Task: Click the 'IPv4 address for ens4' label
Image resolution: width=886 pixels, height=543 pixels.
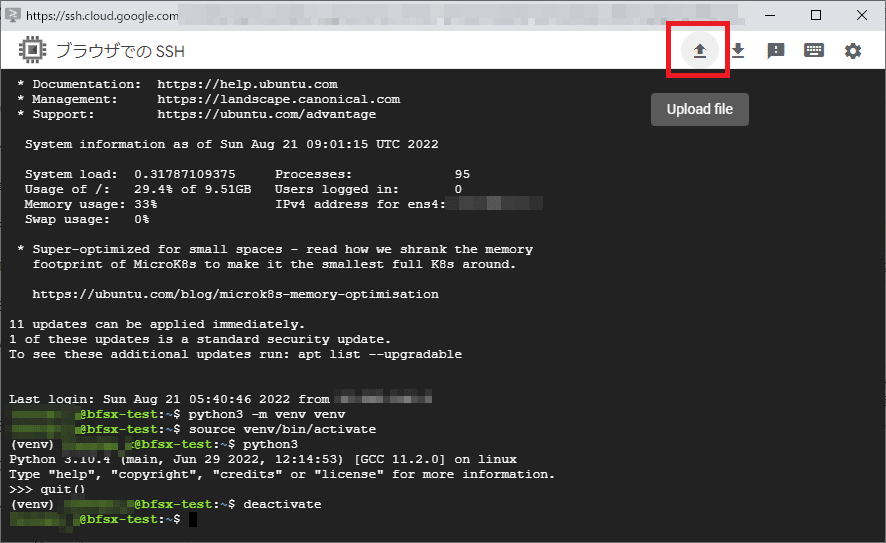Action: [360, 204]
